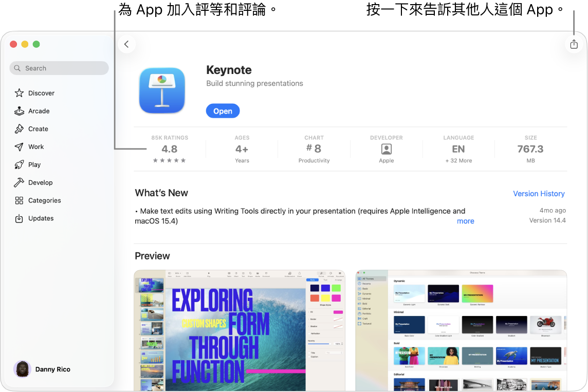Click the Preview heading
Image resolution: width=588 pixels, height=392 pixels.
[152, 256]
